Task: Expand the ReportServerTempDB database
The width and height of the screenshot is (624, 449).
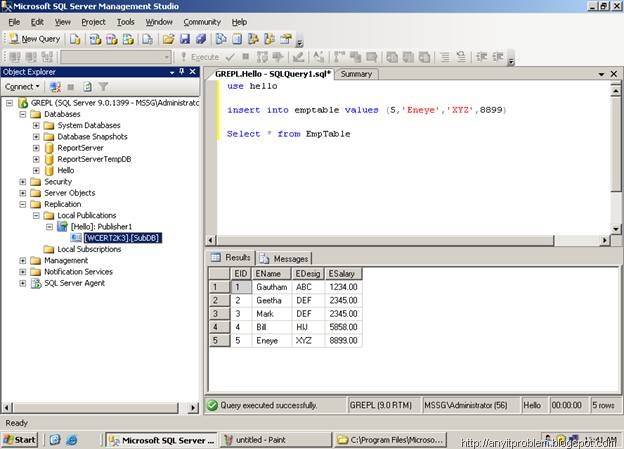Action: coord(36,159)
